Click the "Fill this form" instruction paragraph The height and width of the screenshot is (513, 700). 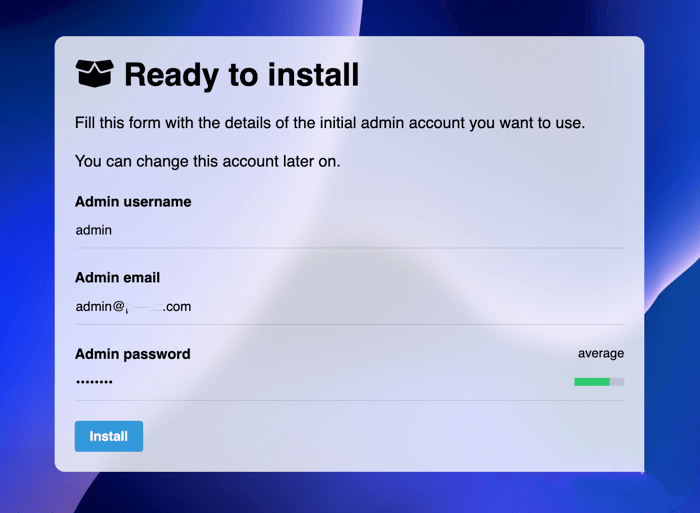coord(330,123)
